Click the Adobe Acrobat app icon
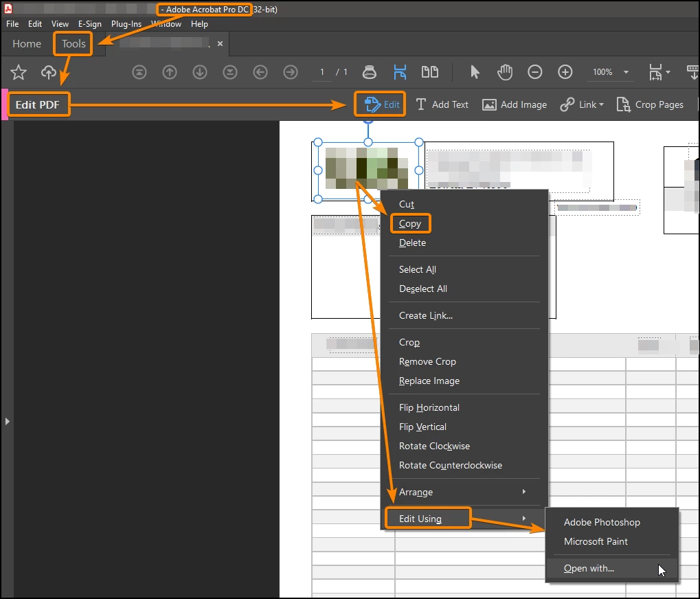 (8, 8)
